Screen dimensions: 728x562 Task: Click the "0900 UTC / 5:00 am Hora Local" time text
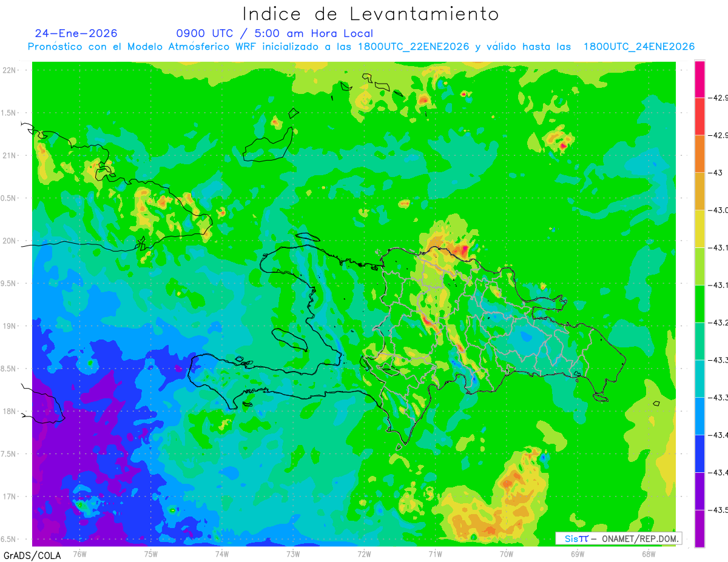click(275, 33)
